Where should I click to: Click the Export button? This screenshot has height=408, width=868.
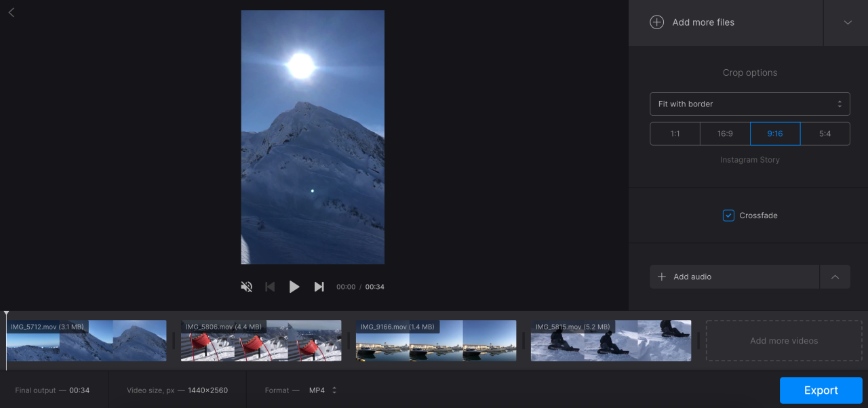(821, 390)
